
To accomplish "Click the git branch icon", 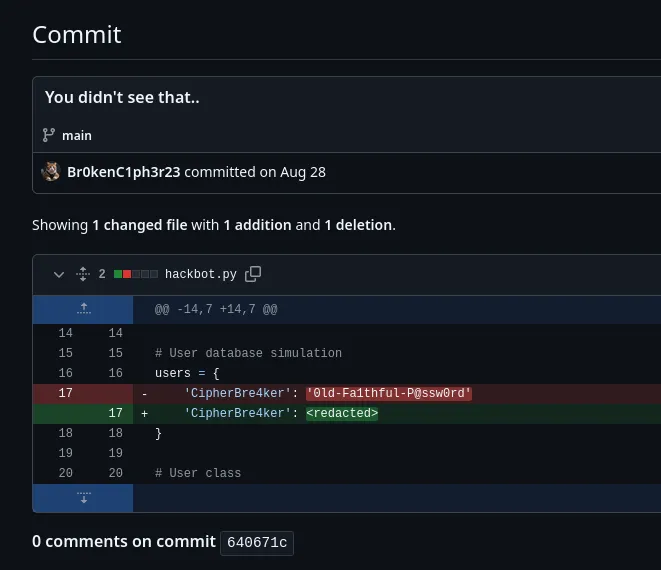I will 49,135.
